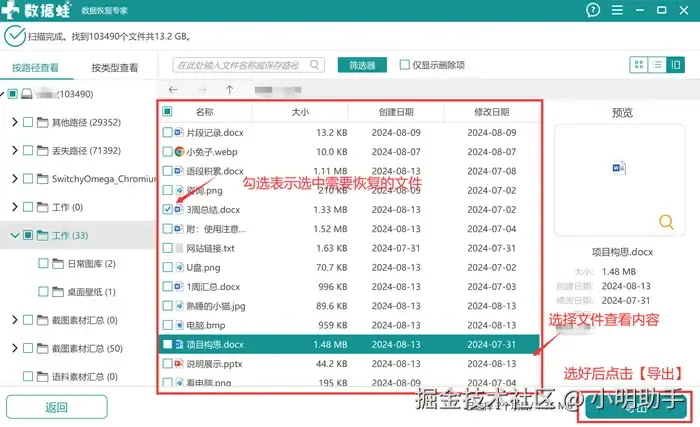Screen dimensions: 700x427
Task: Click the 返回 button
Action: [57, 407]
